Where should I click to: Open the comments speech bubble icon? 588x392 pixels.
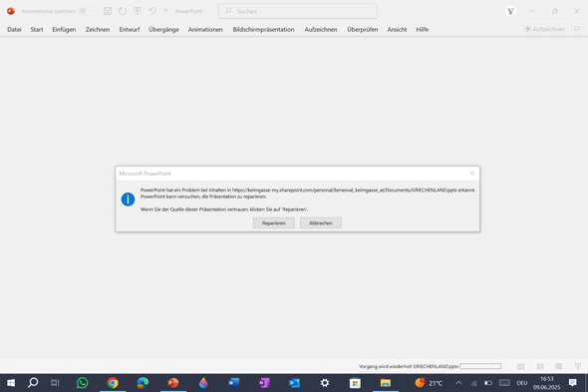click(x=577, y=29)
